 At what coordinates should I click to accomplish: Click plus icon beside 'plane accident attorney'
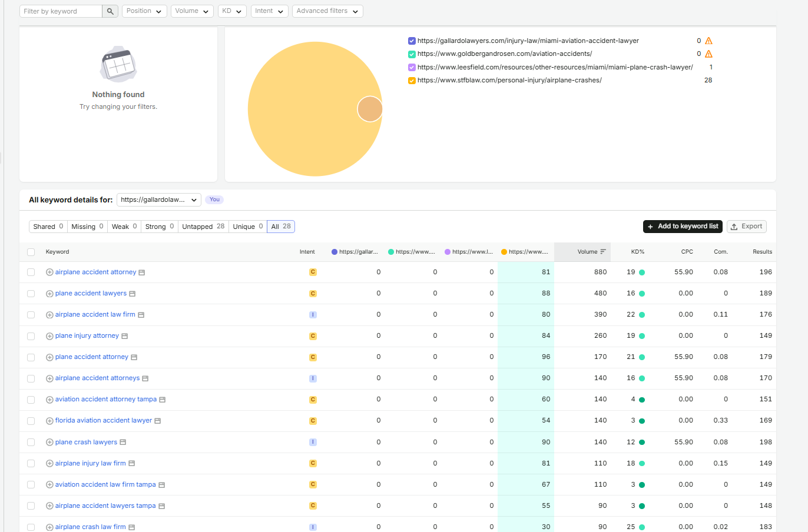(49, 357)
